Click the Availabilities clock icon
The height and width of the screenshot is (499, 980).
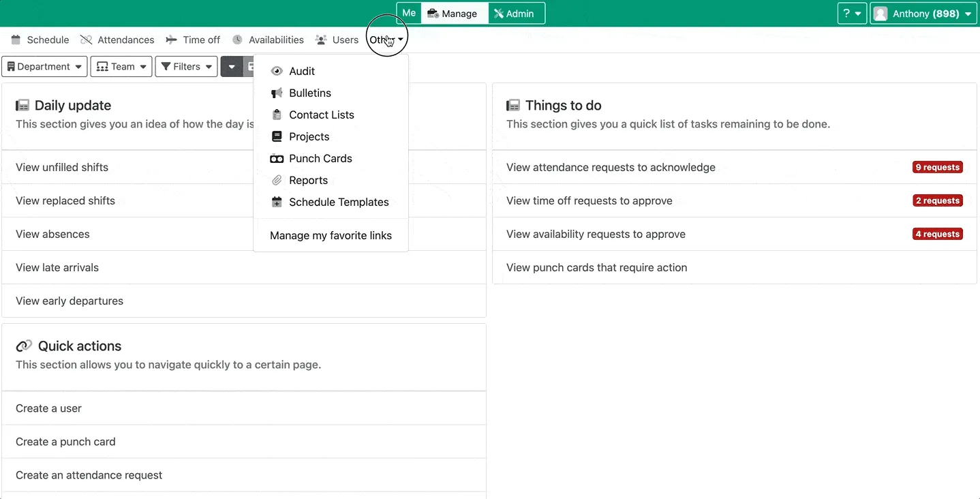click(x=237, y=40)
